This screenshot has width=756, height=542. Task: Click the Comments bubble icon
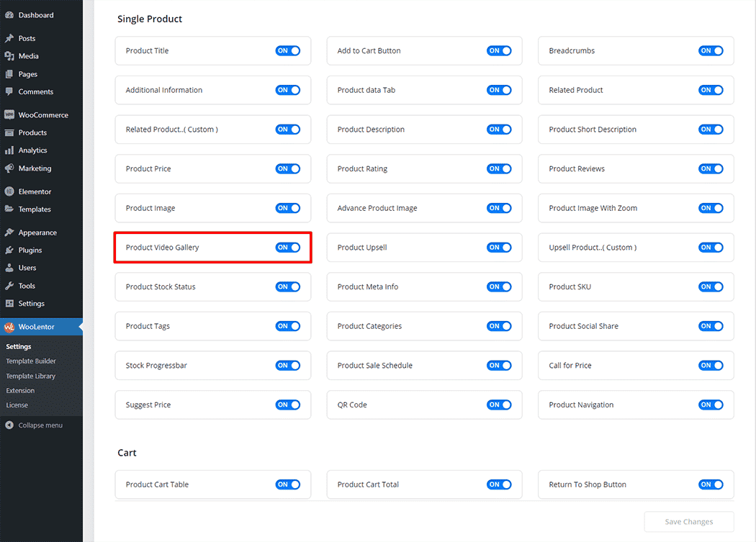click(x=9, y=91)
